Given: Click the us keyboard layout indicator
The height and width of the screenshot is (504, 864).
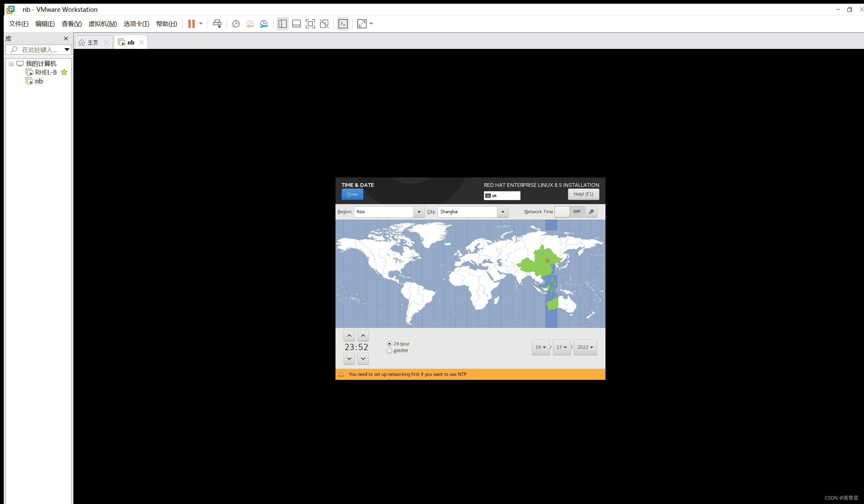Looking at the screenshot, I should click(502, 196).
